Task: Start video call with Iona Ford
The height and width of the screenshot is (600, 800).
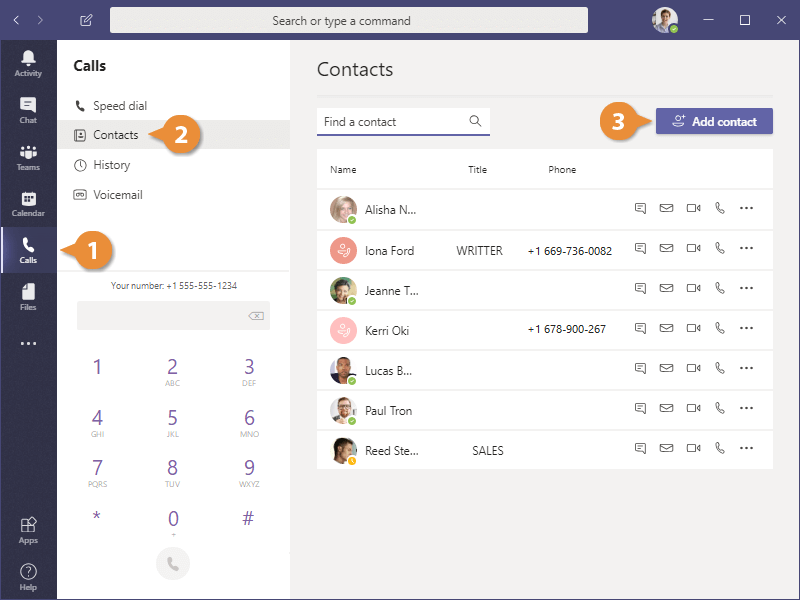Action: click(693, 250)
